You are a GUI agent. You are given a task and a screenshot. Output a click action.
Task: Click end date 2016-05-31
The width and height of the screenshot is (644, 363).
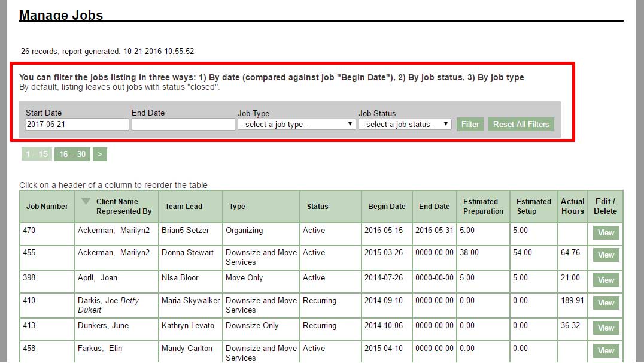coord(434,230)
